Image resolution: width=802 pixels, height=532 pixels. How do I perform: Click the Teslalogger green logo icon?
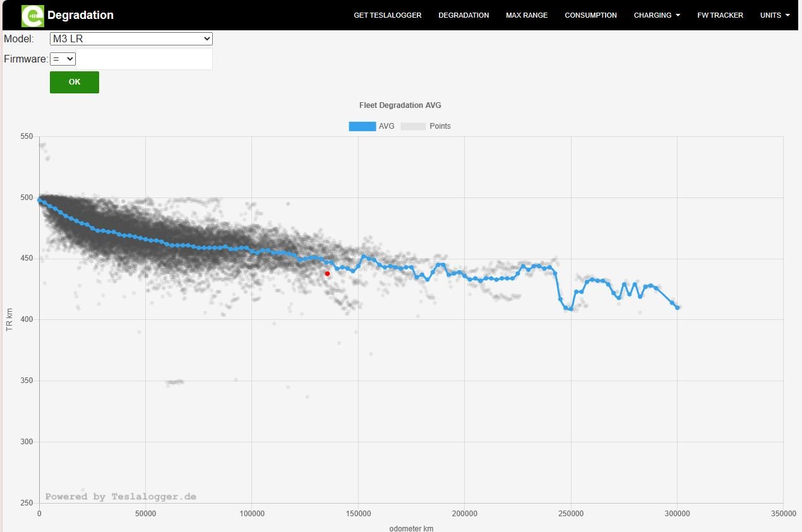(33, 16)
